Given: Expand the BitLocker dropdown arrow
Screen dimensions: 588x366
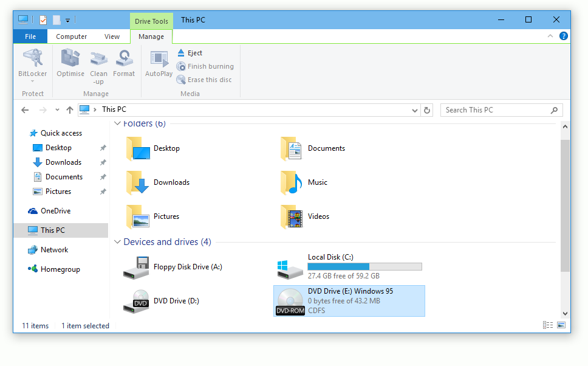Looking at the screenshot, I should pos(33,81).
